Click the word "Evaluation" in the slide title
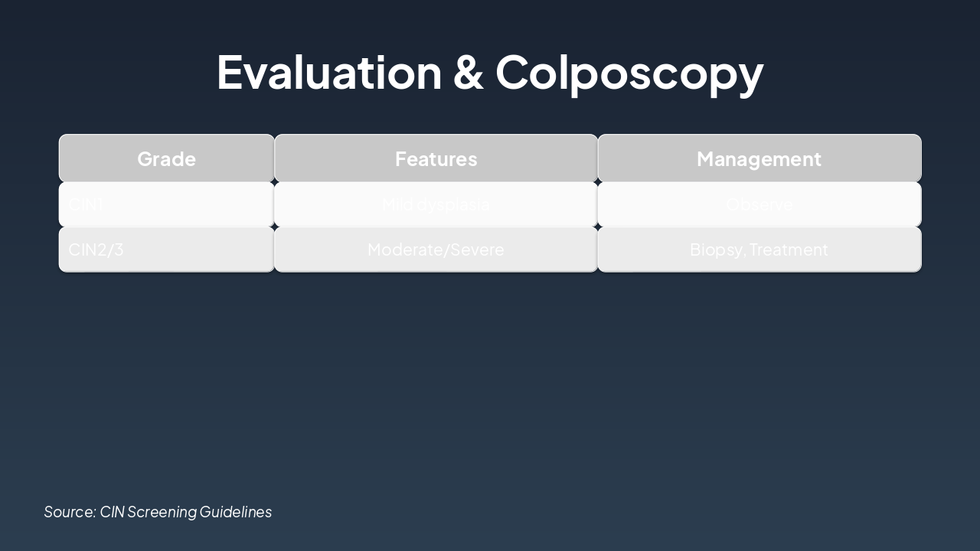 pos(329,73)
